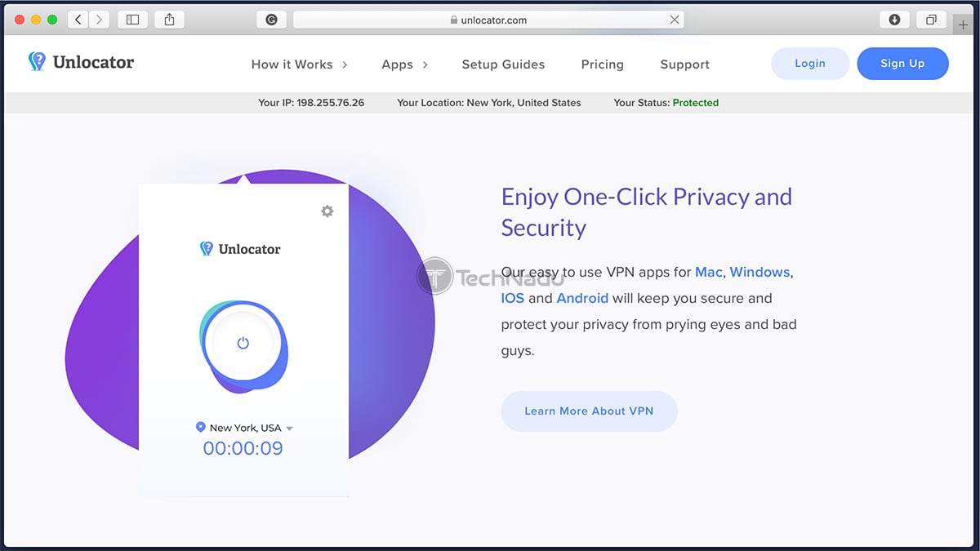Select the Support menu item
980x551 pixels.
pyautogui.click(x=684, y=64)
